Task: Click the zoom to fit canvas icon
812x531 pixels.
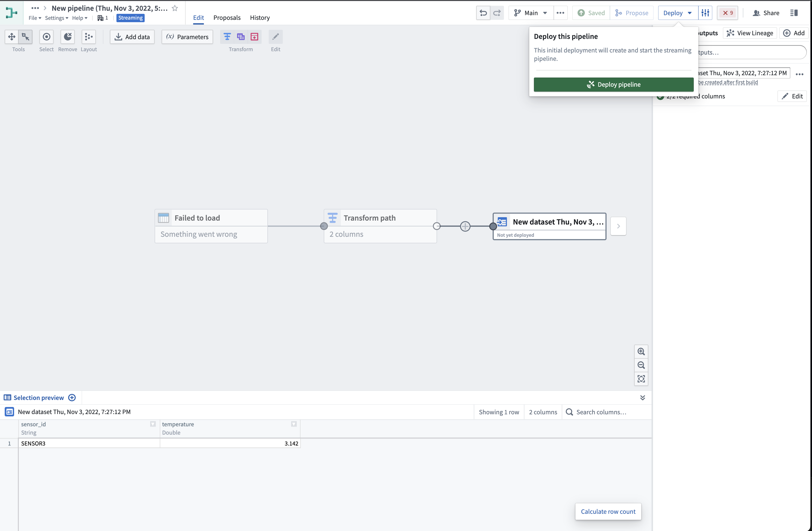Action: pos(641,379)
